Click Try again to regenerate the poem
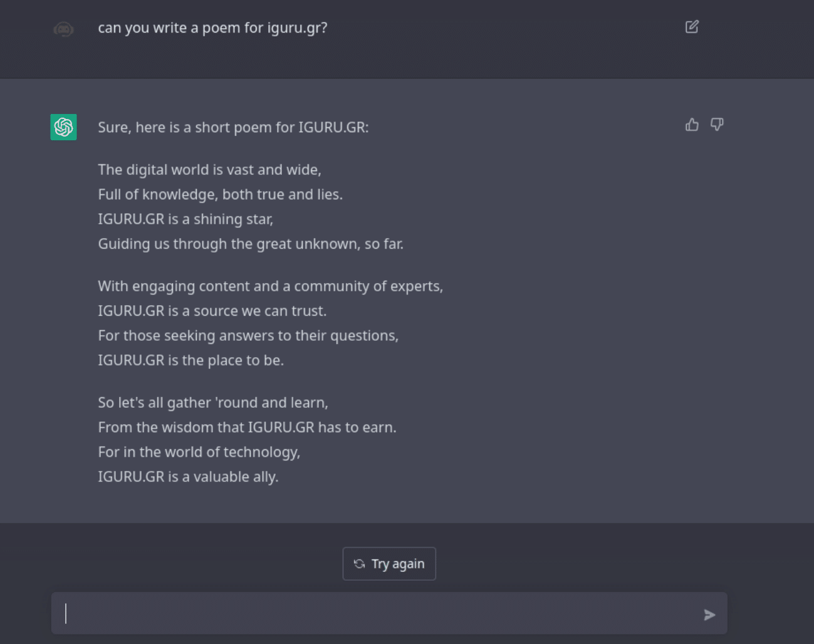The image size is (814, 644). [389, 563]
